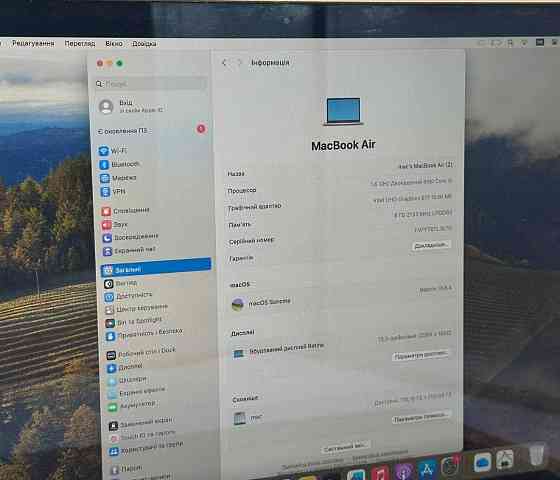The image size is (560, 480).
Task: Select Сповіщення (Notifications) in the sidebar
Action: (125, 211)
